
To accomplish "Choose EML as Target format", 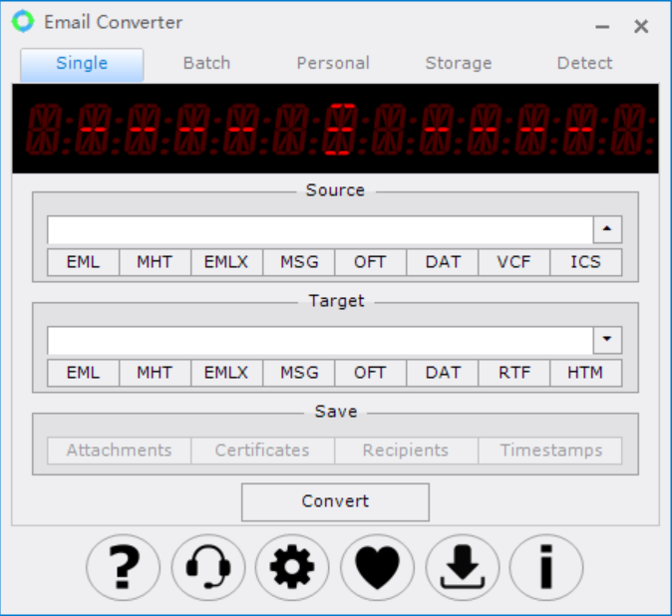I will pos(83,373).
